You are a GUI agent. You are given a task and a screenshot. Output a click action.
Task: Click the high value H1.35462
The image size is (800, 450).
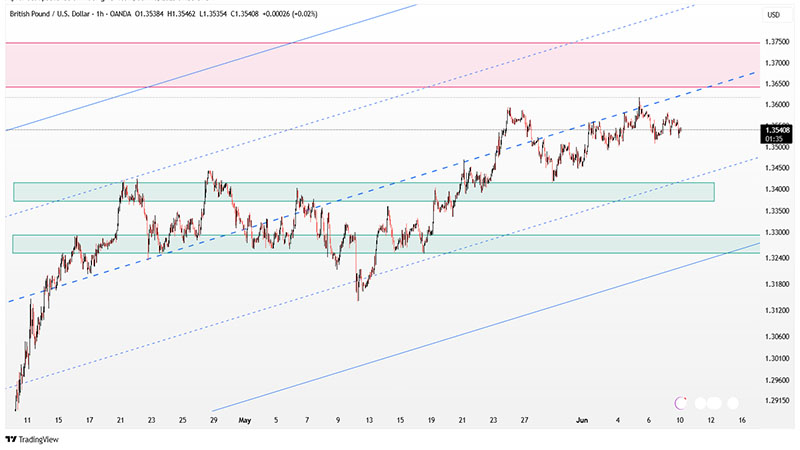pyautogui.click(x=181, y=14)
